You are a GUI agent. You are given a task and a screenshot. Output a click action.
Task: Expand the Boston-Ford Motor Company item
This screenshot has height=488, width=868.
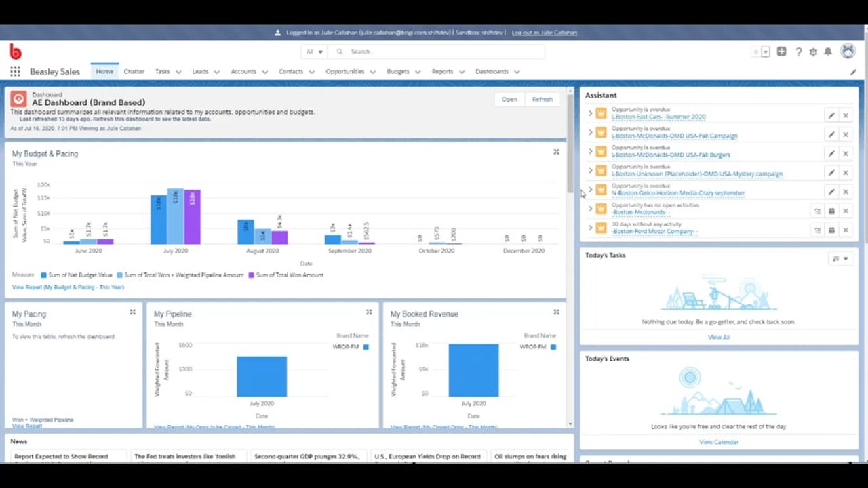pos(590,228)
